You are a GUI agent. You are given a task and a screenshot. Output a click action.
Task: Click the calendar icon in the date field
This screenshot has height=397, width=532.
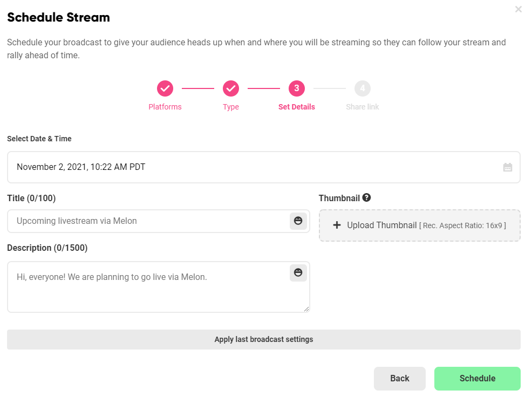[508, 167]
